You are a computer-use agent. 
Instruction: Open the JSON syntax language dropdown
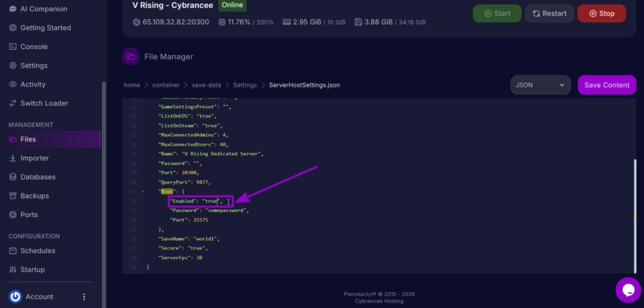point(540,85)
